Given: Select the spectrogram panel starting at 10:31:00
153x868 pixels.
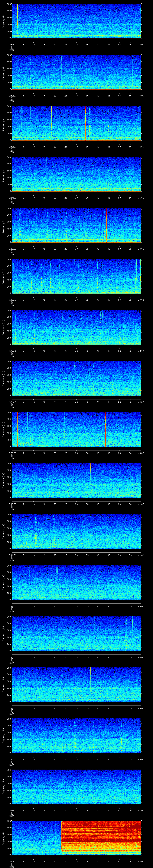Looking at the screenshot, I should 77,21.
